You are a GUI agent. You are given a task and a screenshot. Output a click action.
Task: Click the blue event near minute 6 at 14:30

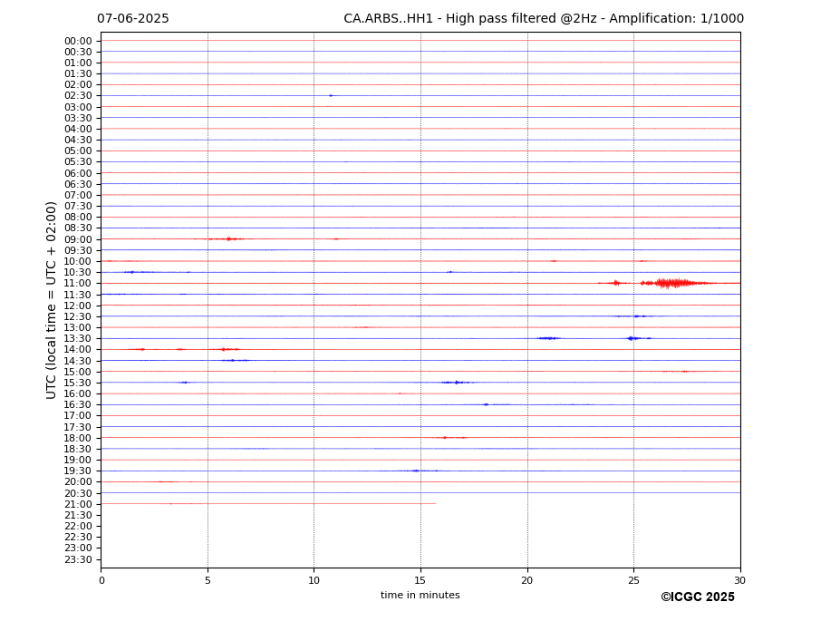pos(232,360)
